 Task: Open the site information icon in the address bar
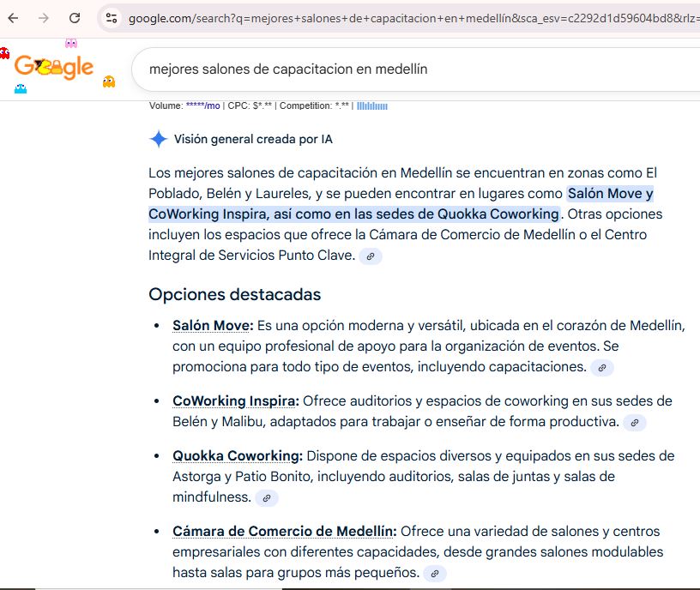112,17
